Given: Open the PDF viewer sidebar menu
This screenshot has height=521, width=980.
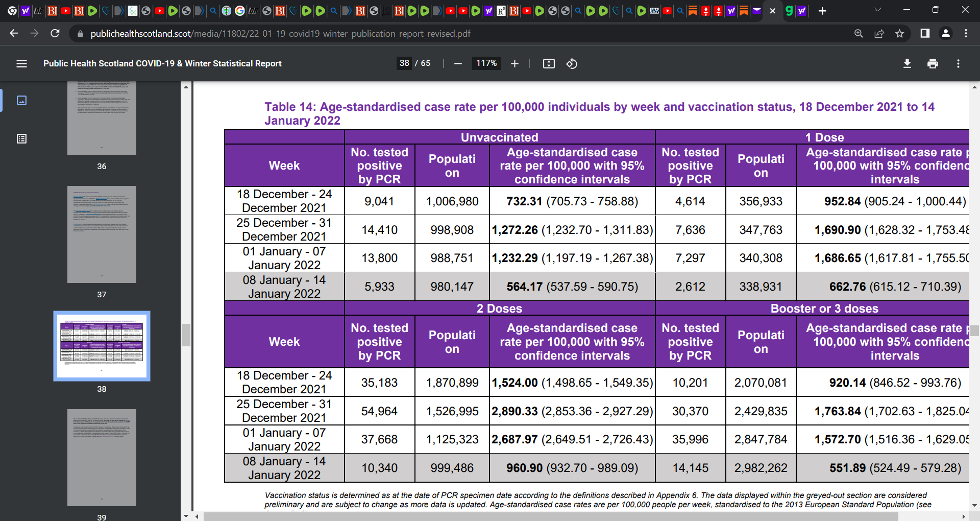Looking at the screenshot, I should [x=21, y=63].
